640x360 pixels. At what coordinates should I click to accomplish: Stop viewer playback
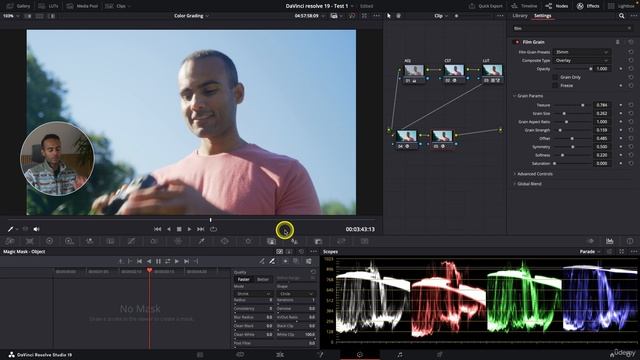pos(179,229)
